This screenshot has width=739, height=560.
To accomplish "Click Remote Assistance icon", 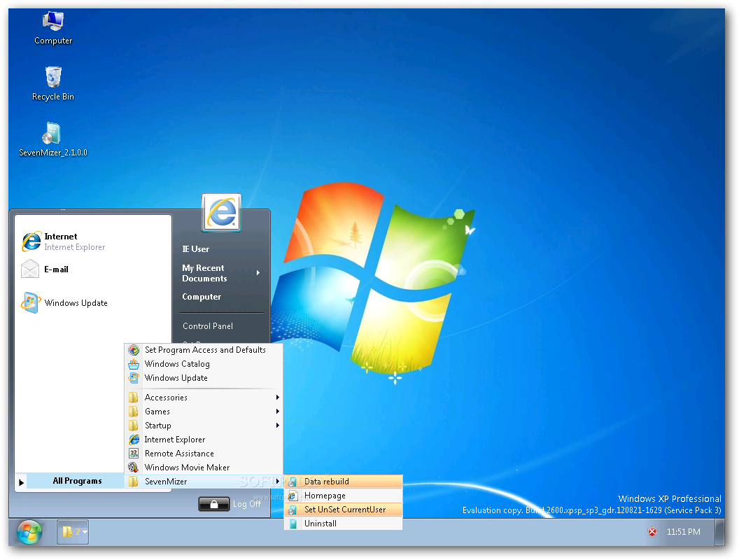I will pos(134,454).
